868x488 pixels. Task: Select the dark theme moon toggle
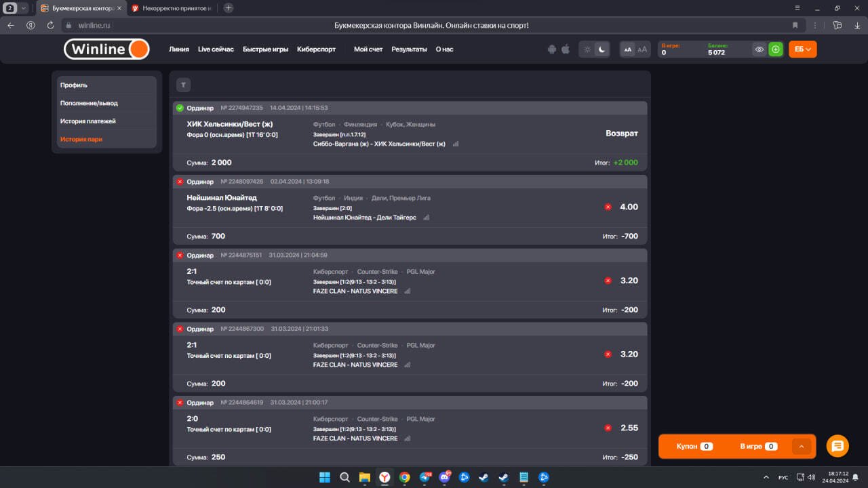pos(601,49)
